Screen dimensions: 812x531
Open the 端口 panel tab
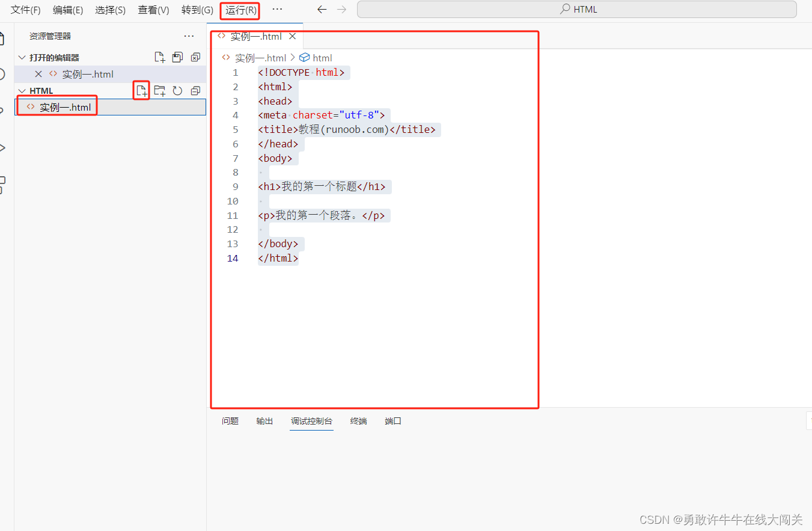coord(393,421)
